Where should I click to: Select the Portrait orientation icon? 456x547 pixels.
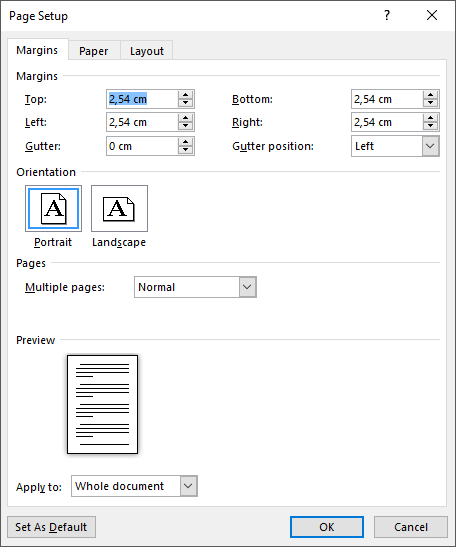pos(53,209)
